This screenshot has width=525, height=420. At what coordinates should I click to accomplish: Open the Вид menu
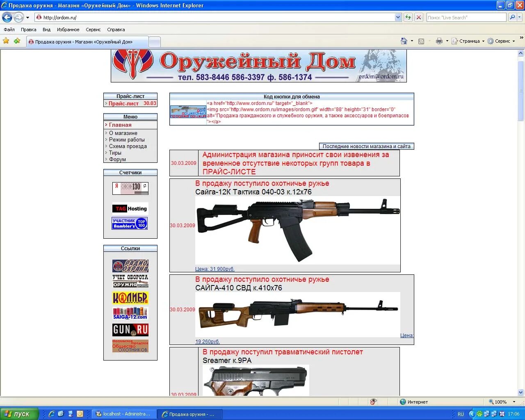click(46, 30)
